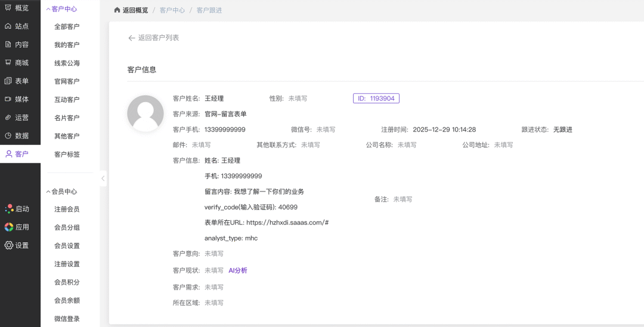The image size is (644, 327).
Task: Click the 返回客户列表 back link
Action: [153, 38]
